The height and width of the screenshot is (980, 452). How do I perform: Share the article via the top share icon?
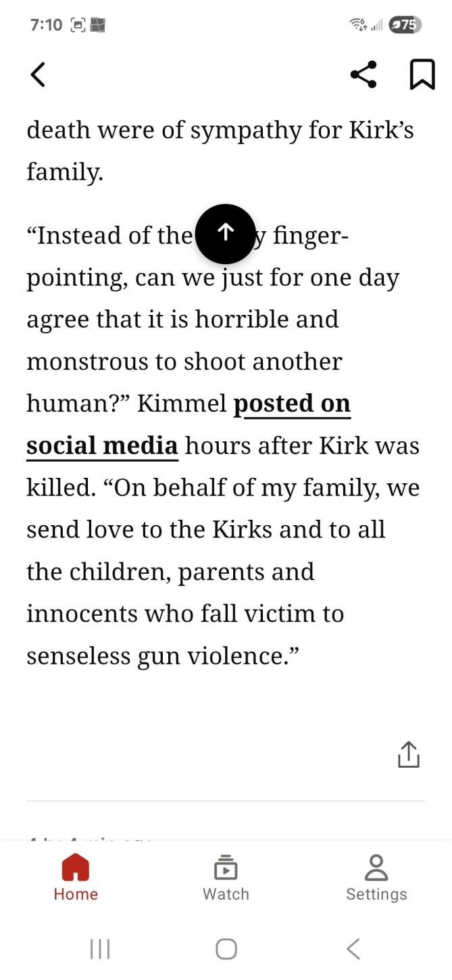(x=363, y=74)
